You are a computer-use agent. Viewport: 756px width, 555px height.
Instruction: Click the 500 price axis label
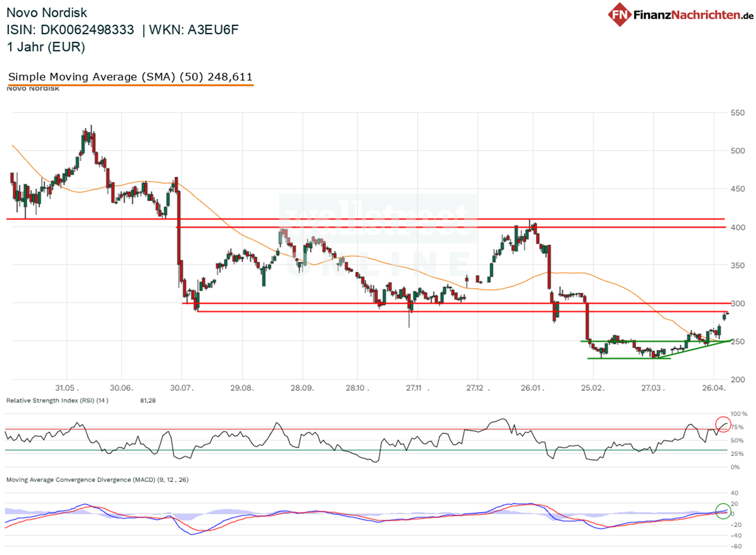(738, 151)
